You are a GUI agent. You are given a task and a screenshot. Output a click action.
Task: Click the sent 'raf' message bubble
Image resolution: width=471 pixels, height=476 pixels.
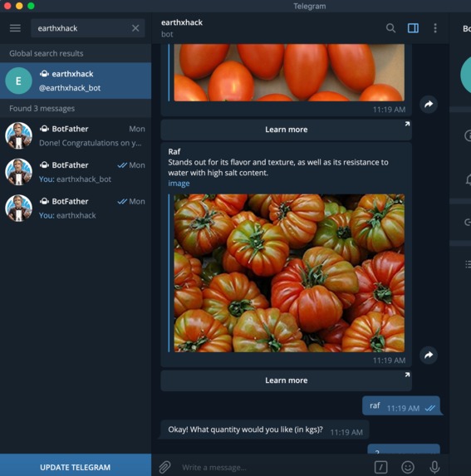(401, 406)
